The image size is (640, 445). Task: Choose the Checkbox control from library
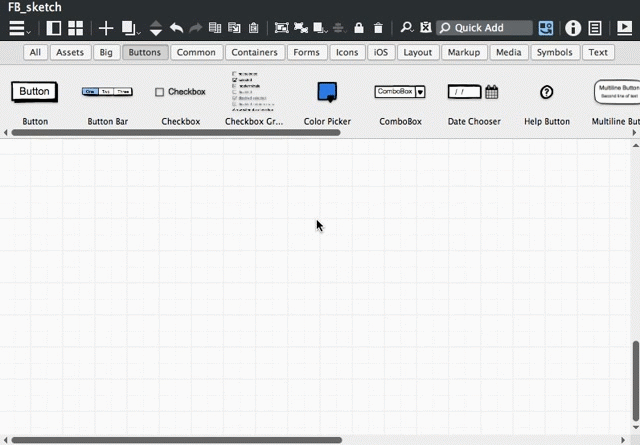[x=180, y=92]
